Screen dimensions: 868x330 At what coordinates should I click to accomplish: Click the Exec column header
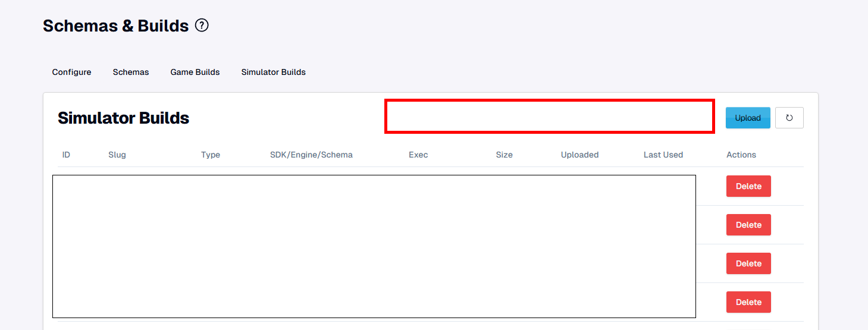tap(418, 155)
